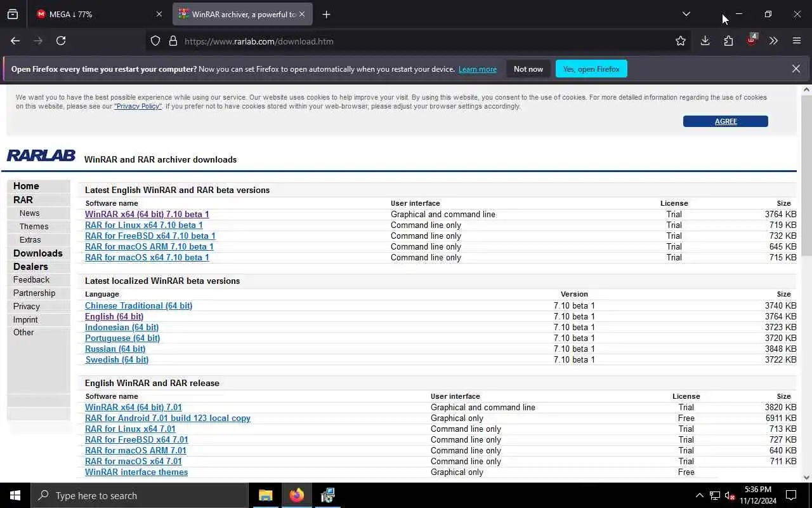Bookmark this page with the star icon

click(681, 41)
